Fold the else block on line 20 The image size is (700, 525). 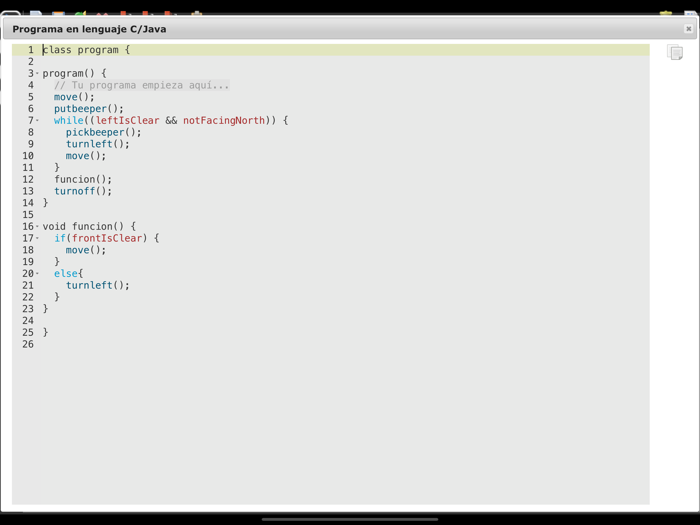click(38, 274)
